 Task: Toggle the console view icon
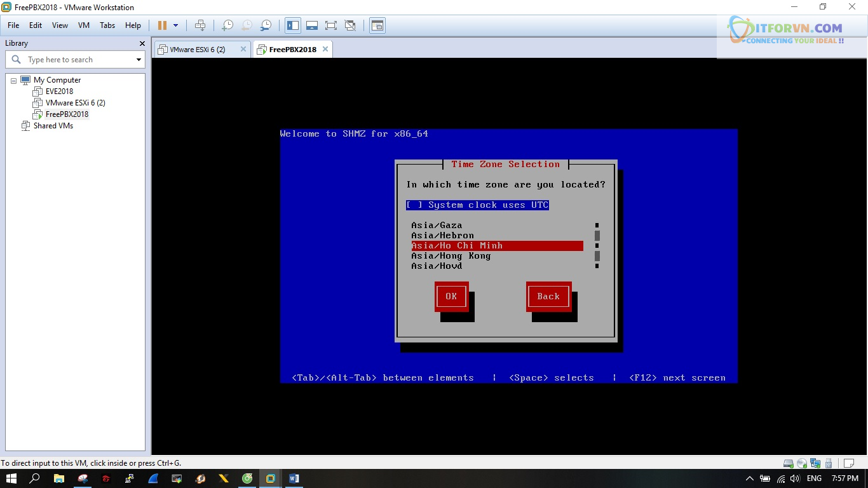pyautogui.click(x=377, y=25)
